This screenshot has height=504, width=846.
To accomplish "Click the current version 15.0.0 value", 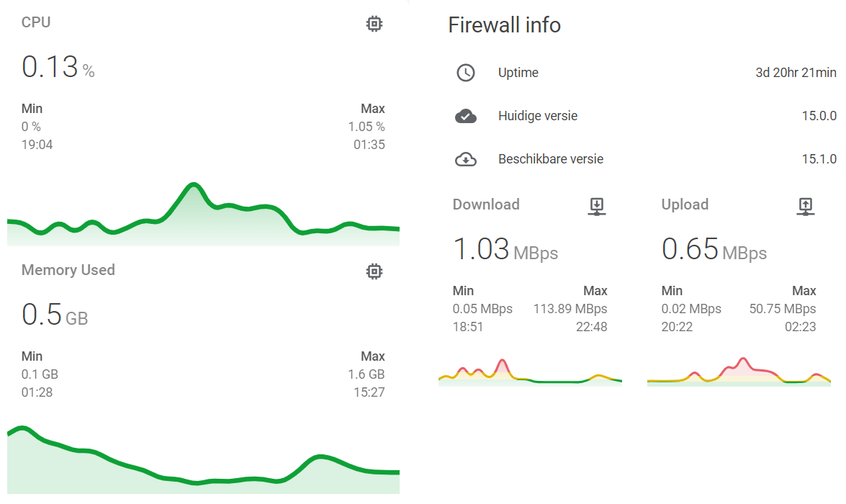I will pos(819,116).
